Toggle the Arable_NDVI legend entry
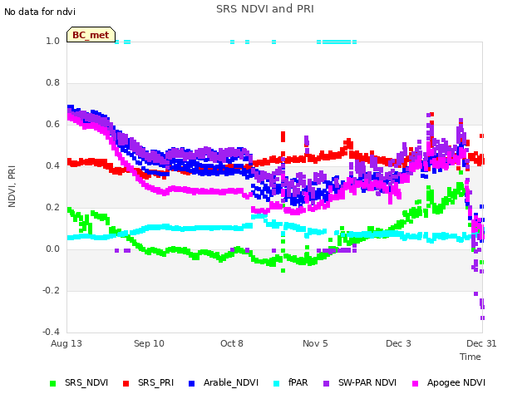Screen dimensions: 532x399 coord(224,383)
